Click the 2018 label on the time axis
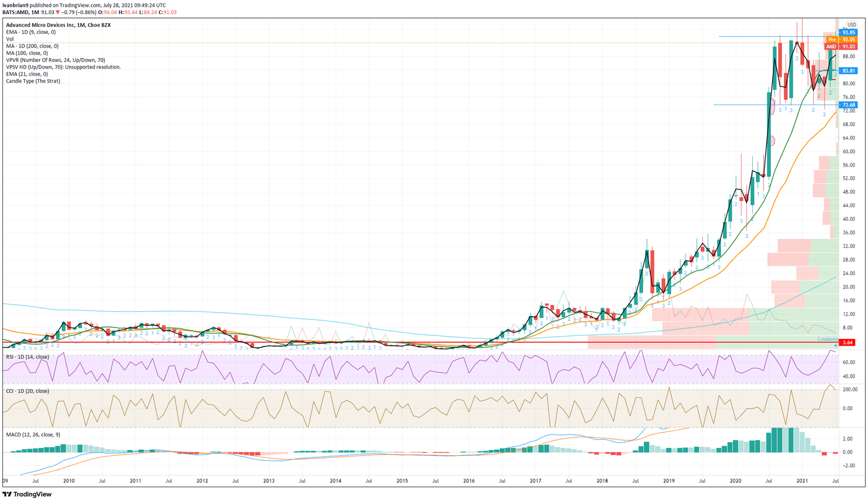868x502 pixels. click(602, 481)
